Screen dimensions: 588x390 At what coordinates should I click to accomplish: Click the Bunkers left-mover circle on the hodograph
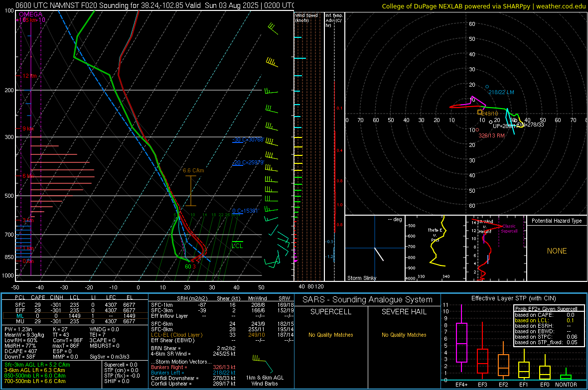pos(487,87)
